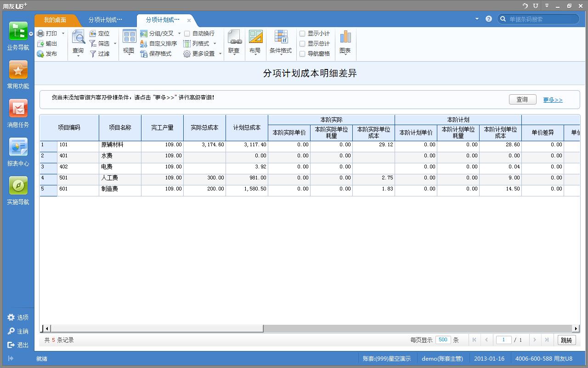Click scrollbar right arrow
The height and width of the screenshot is (368, 588).
click(576, 328)
